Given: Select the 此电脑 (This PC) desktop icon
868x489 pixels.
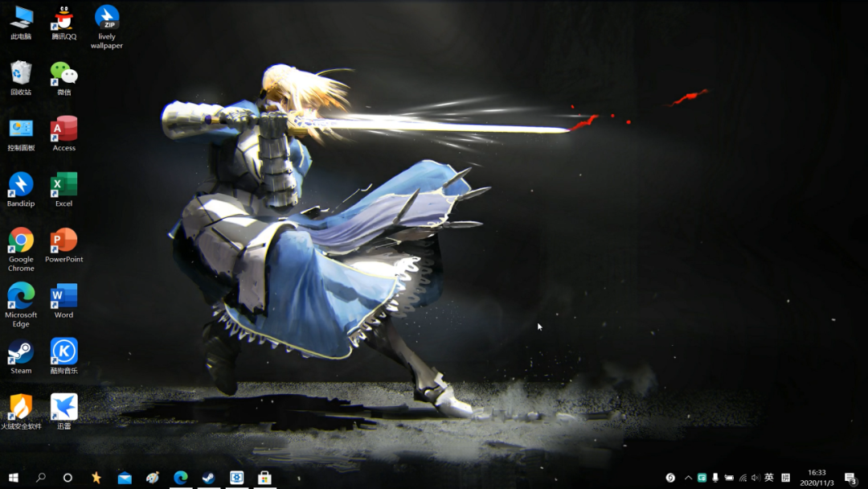Looking at the screenshot, I should click(21, 23).
